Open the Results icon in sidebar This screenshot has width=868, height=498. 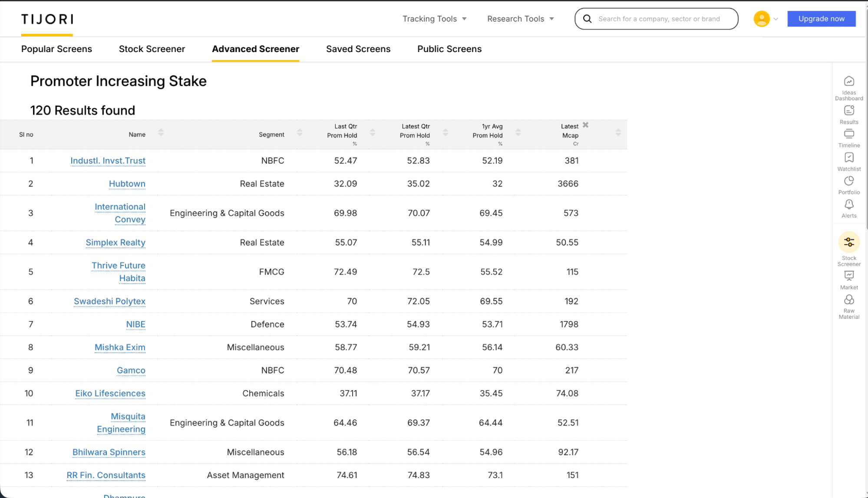click(x=848, y=111)
